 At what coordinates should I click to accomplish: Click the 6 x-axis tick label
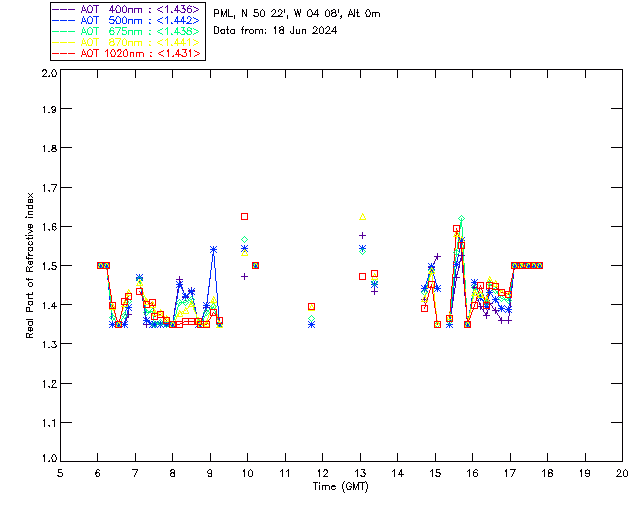pos(98,473)
